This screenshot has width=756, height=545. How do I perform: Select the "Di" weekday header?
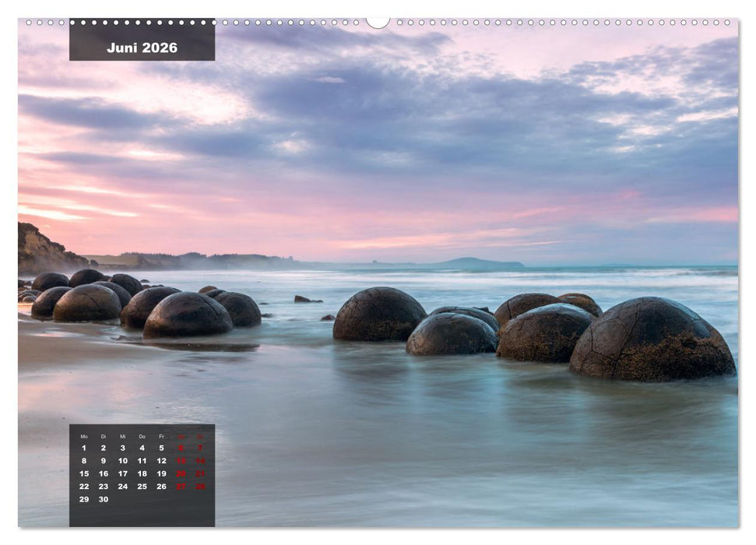pyautogui.click(x=104, y=436)
